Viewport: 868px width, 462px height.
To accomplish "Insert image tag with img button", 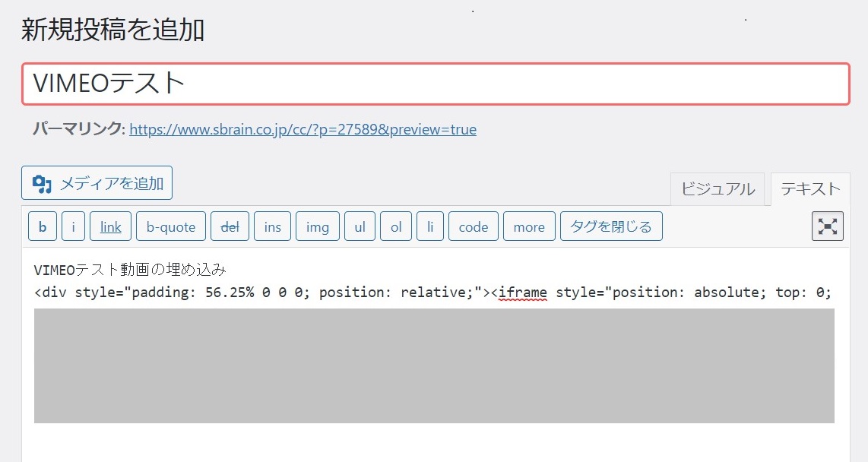I will click(x=318, y=226).
